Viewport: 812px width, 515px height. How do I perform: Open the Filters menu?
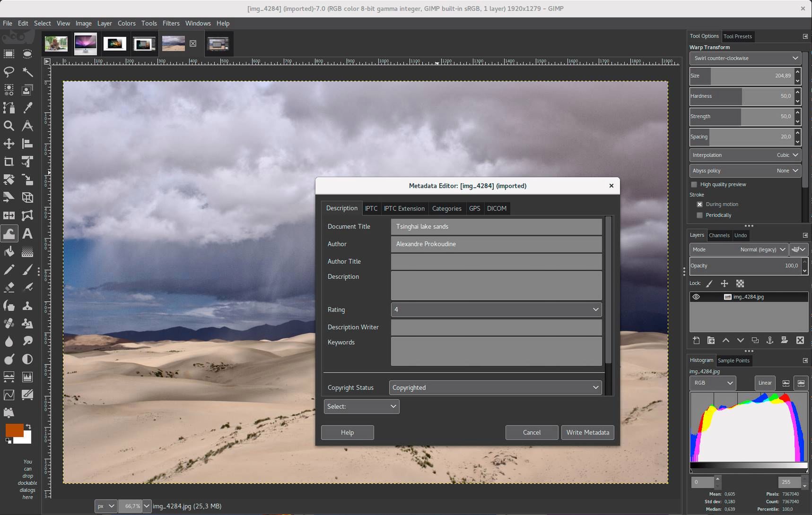(x=171, y=23)
